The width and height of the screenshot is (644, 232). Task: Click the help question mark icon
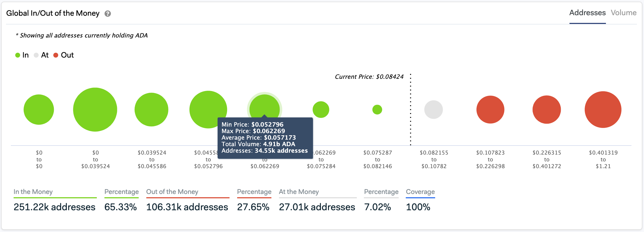tap(108, 14)
